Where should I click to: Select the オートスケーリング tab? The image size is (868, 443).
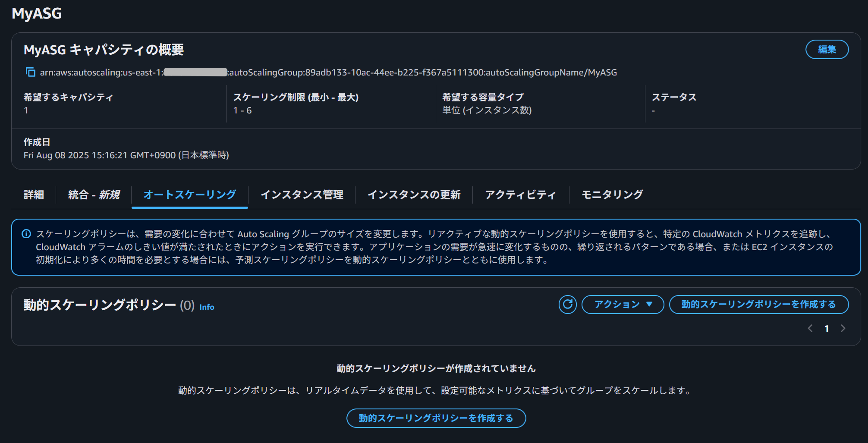189,195
